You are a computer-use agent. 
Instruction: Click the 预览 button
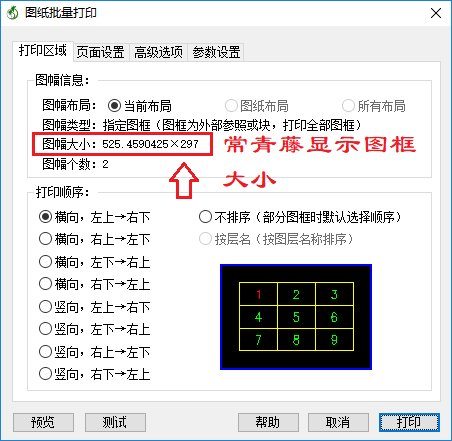pos(43,422)
